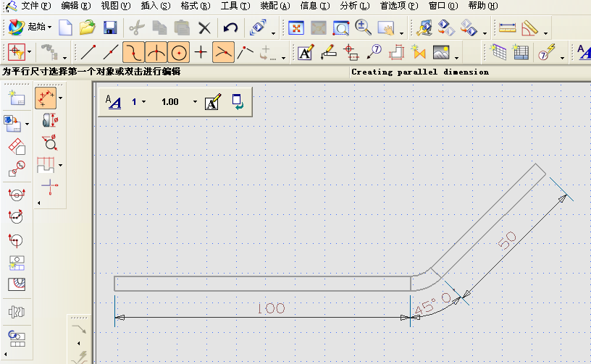Toggle the highlighted arc center snap
The width and height of the screenshot is (591, 364).
click(x=179, y=52)
